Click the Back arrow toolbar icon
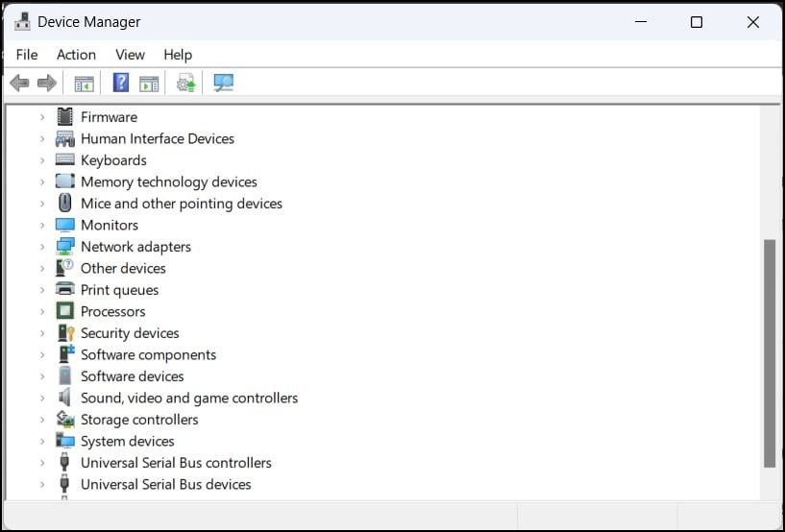 tap(19, 83)
